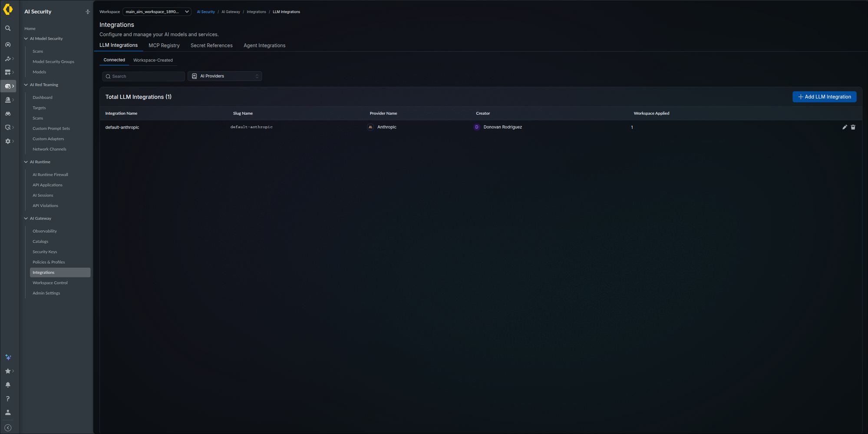
Task: Open AI Runtime Firewall in the sidebar
Action: pyautogui.click(x=50, y=175)
